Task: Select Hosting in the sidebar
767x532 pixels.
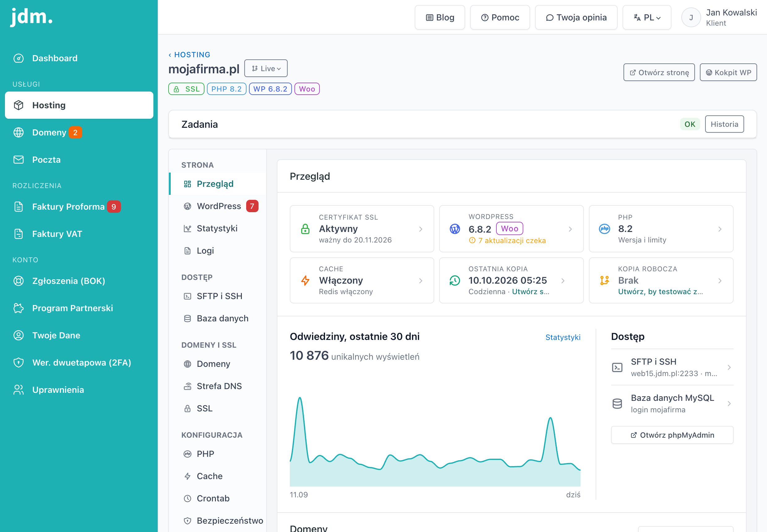Action: 79,105
